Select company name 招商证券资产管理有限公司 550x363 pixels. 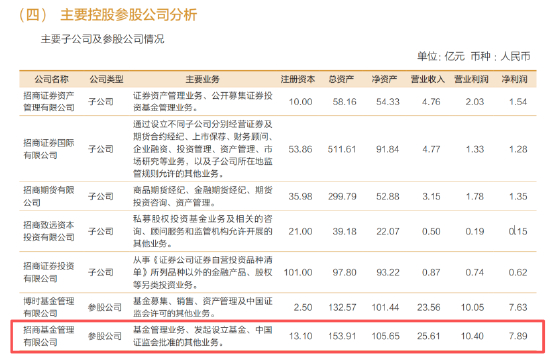[49, 101]
